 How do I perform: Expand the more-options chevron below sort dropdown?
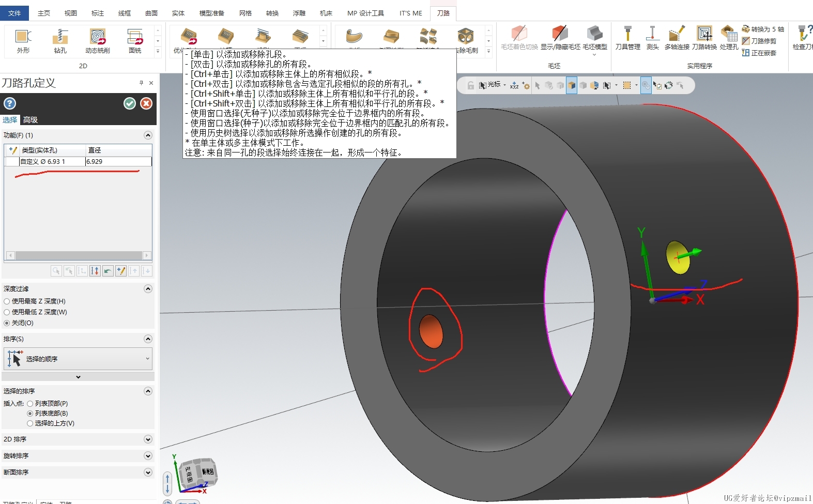pyautogui.click(x=78, y=377)
